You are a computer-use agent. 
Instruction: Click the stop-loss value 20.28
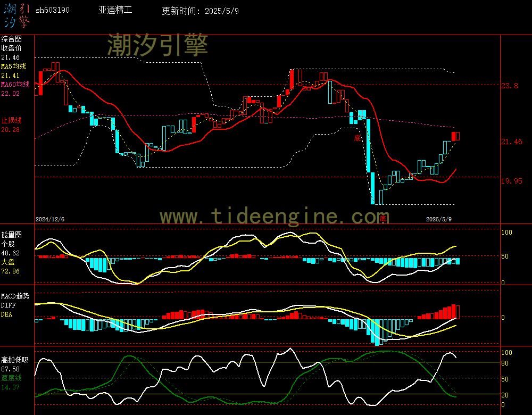[11, 130]
